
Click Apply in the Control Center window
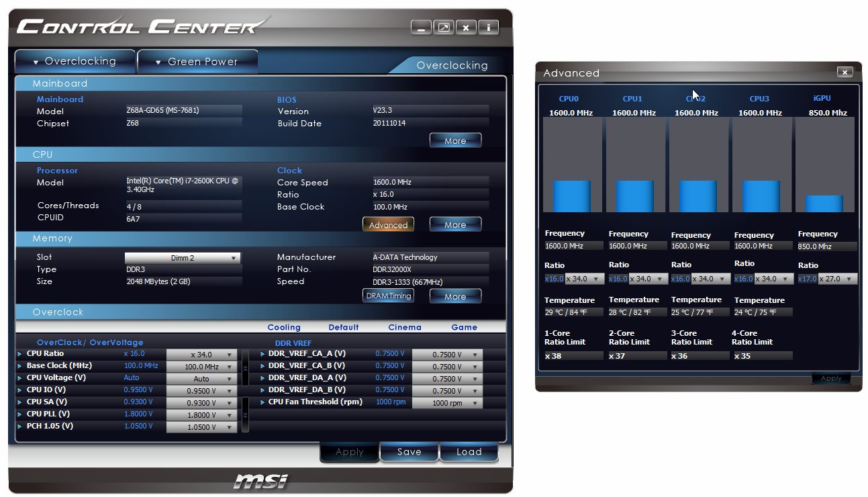pos(349,452)
